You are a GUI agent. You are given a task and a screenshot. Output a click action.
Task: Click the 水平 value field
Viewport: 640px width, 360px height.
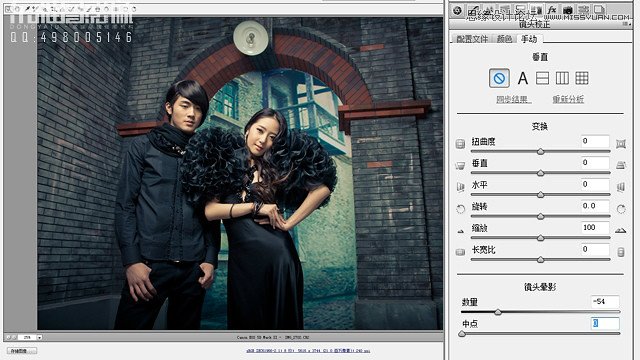(x=595, y=184)
